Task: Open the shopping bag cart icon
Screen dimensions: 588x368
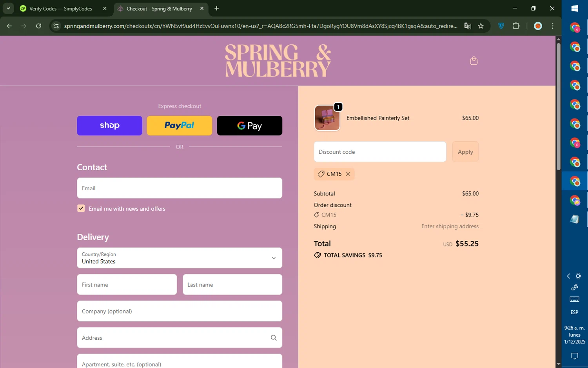Action: (474, 61)
